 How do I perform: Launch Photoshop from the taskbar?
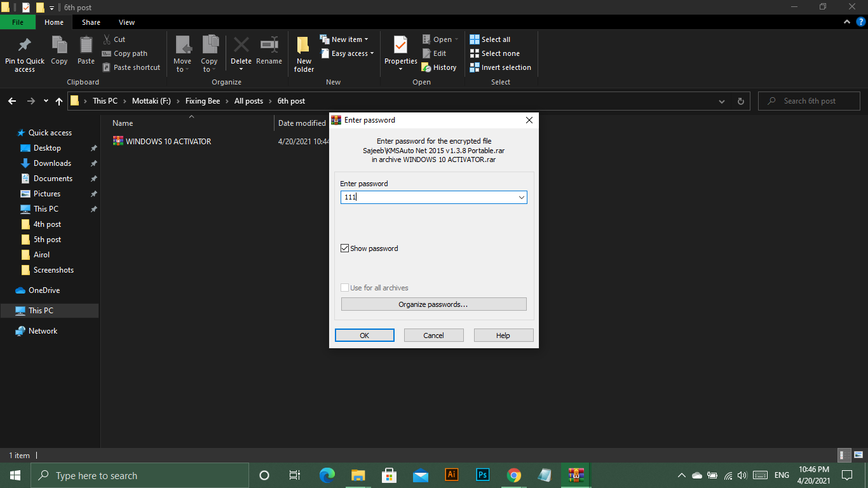483,475
